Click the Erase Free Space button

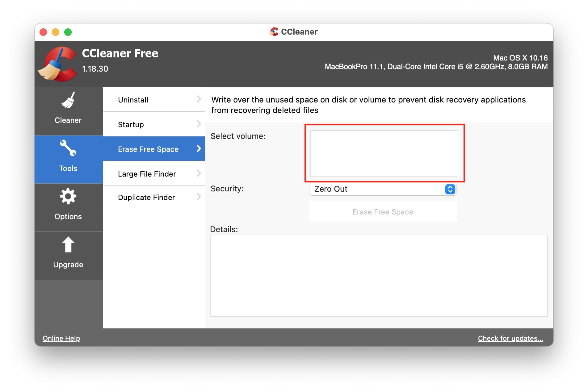point(383,212)
